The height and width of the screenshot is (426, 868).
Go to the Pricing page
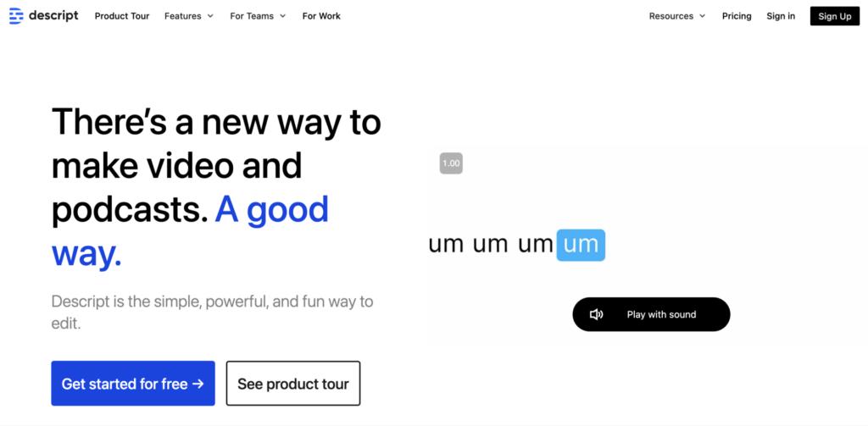pyautogui.click(x=737, y=16)
